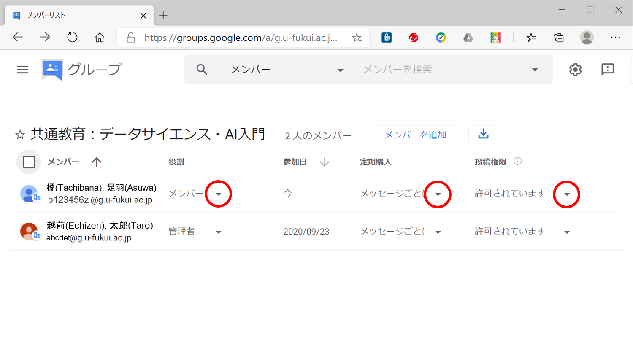This screenshot has width=633, height=364.
Task: Click email abcdef@g.u-fukui.ac.jp
Action: 89,238
